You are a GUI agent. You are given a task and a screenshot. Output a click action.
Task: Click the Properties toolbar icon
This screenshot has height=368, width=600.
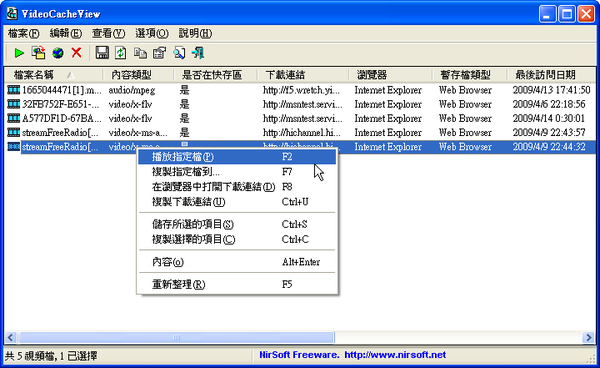point(160,53)
